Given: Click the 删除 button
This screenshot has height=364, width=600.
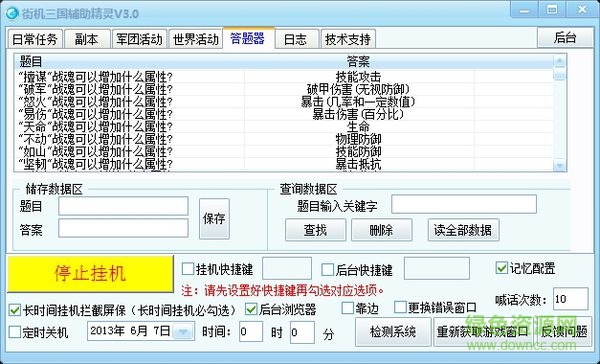Looking at the screenshot, I should (382, 230).
